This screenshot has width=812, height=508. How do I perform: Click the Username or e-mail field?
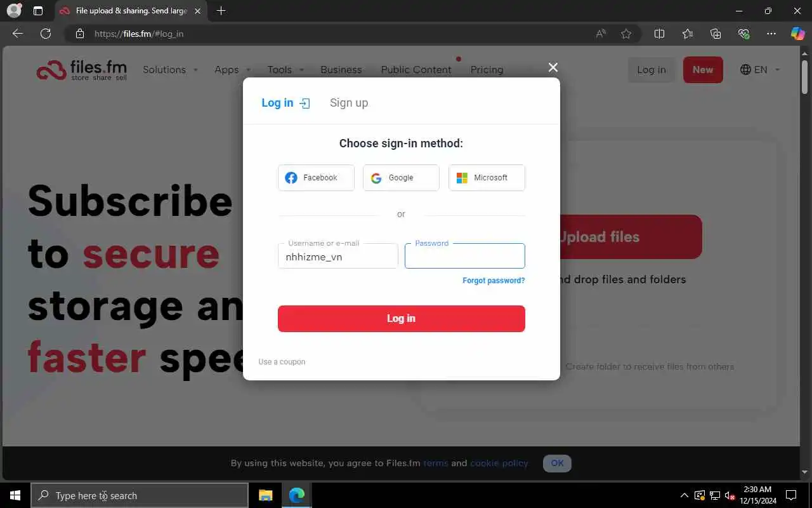coord(338,257)
